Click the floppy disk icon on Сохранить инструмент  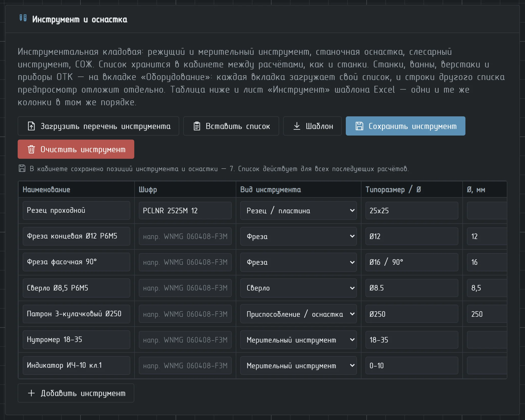point(359,126)
